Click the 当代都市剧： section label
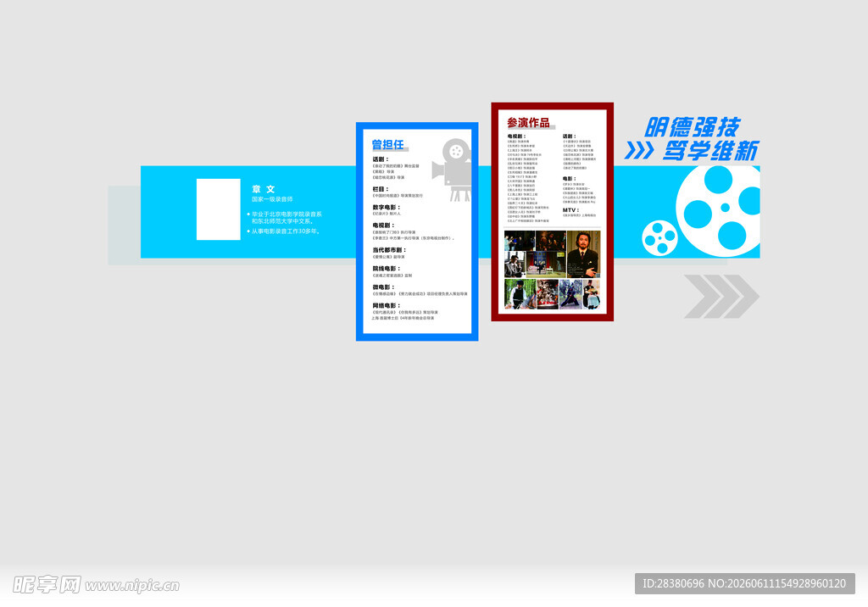The height and width of the screenshot is (607, 868). [388, 250]
